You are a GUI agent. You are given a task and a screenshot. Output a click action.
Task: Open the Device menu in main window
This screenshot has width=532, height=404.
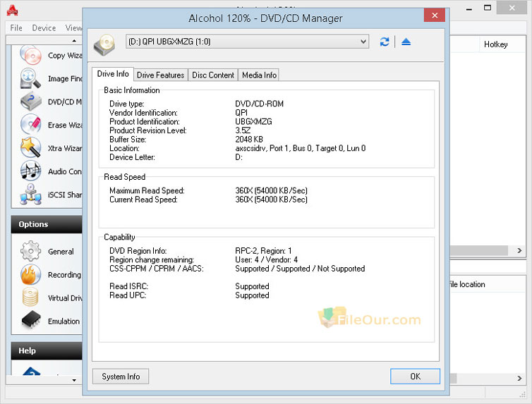tap(44, 27)
